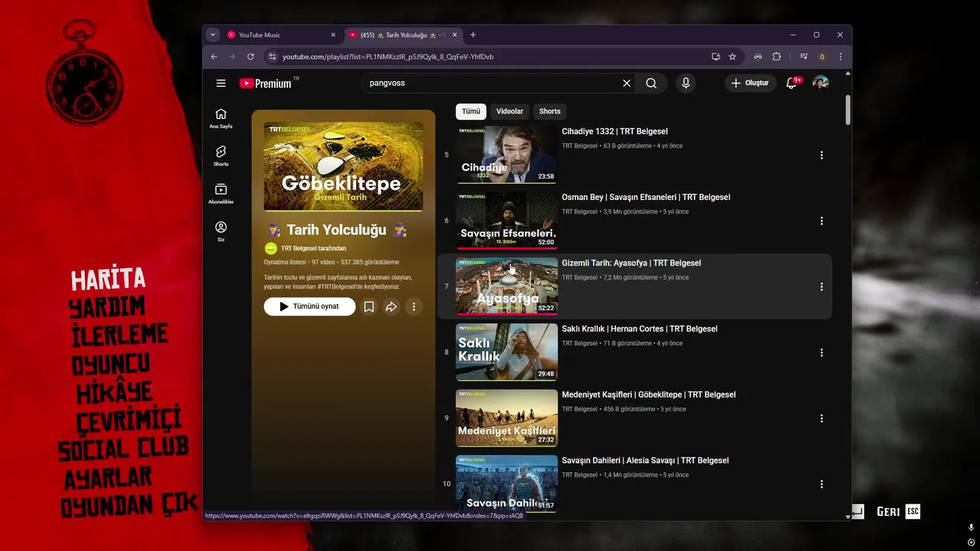Click the install app icon in address bar

(716, 57)
